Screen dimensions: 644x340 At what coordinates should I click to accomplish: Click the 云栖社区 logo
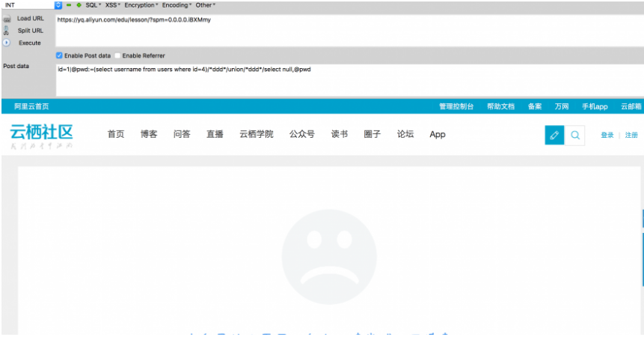pyautogui.click(x=41, y=136)
